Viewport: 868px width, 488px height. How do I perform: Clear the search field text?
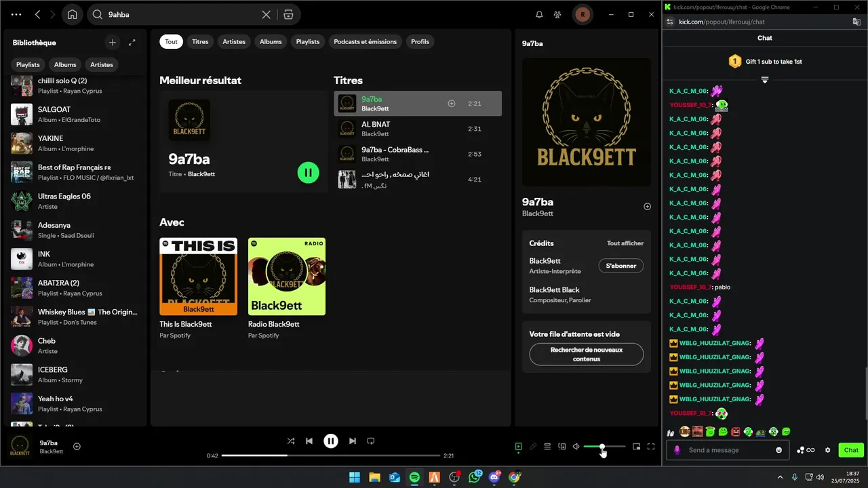click(x=267, y=14)
